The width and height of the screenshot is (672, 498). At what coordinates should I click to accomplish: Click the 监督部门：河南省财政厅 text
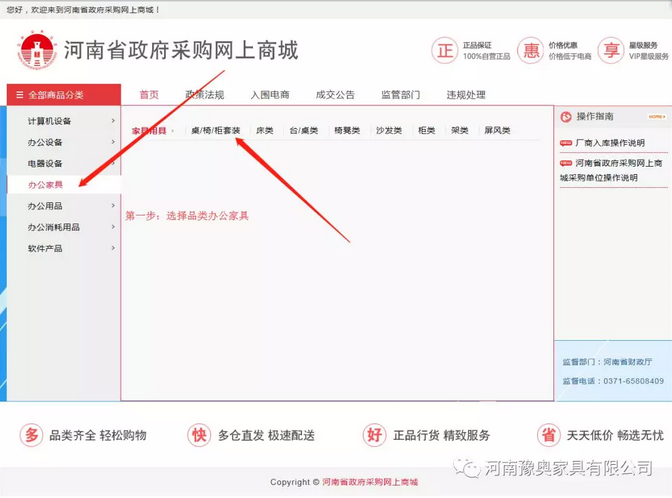tap(607, 362)
